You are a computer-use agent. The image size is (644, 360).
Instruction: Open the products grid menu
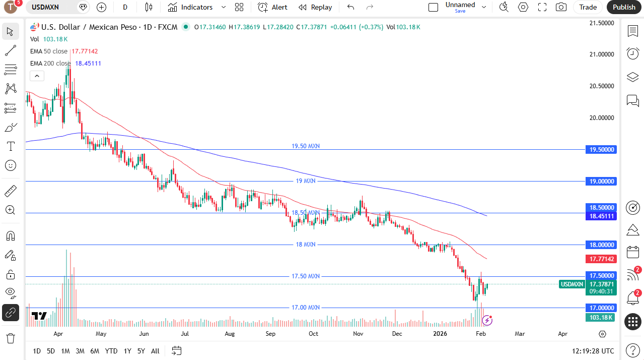633,321
